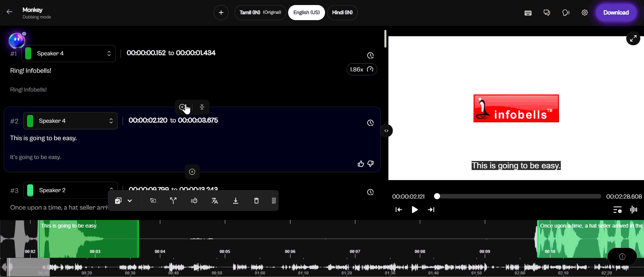Click the translate icon in floating toolbar

[x=215, y=201]
